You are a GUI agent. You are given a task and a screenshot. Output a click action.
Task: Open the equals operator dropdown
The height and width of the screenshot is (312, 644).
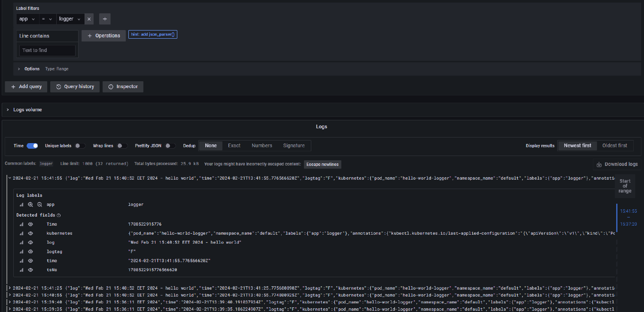[x=47, y=19]
